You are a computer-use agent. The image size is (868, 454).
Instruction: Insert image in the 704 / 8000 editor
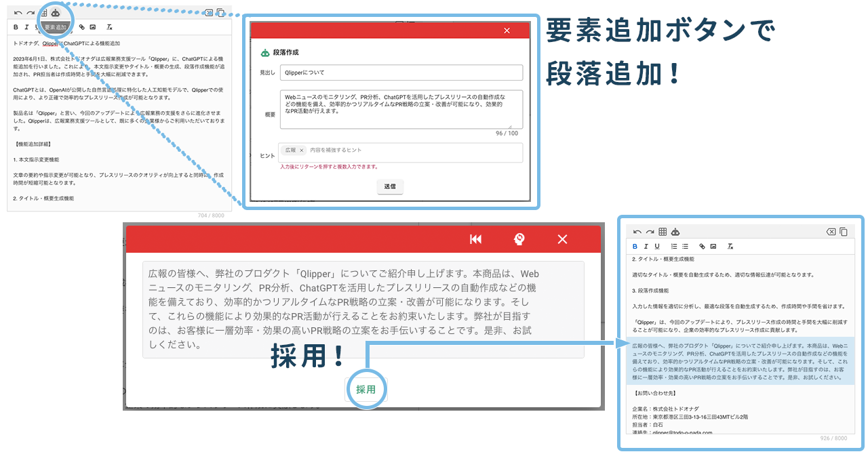[x=92, y=27]
